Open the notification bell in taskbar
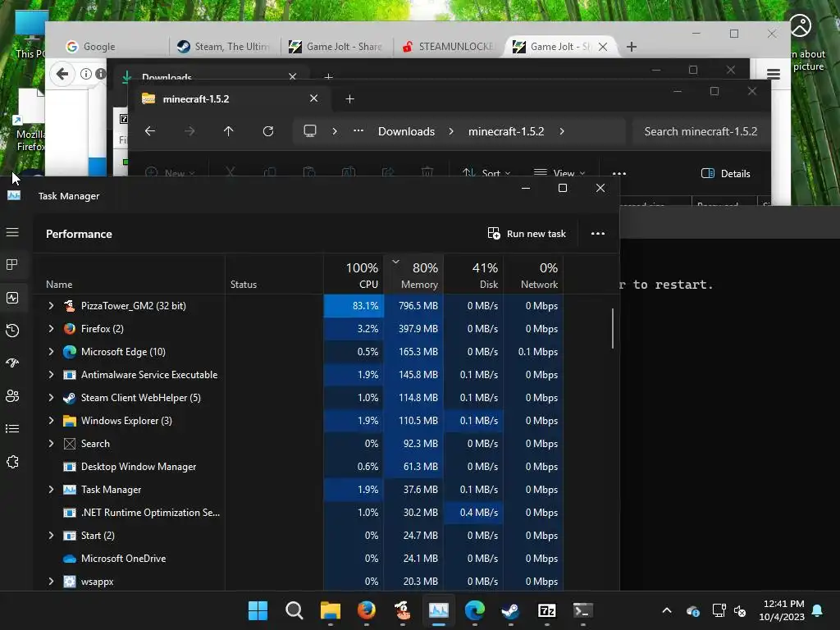840x630 pixels. pyautogui.click(x=818, y=610)
